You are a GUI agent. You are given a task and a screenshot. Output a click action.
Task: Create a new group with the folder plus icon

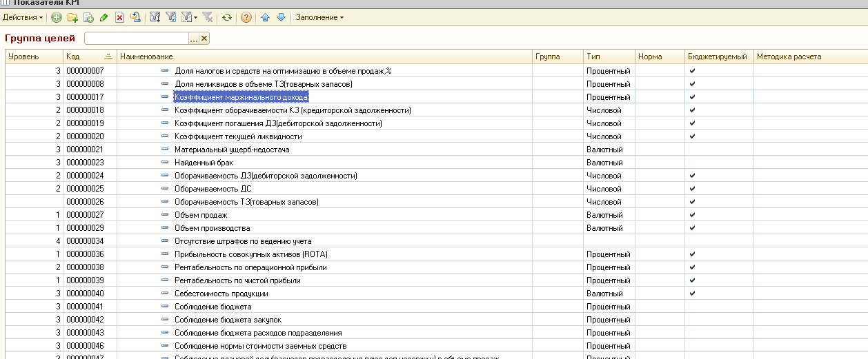click(72, 17)
